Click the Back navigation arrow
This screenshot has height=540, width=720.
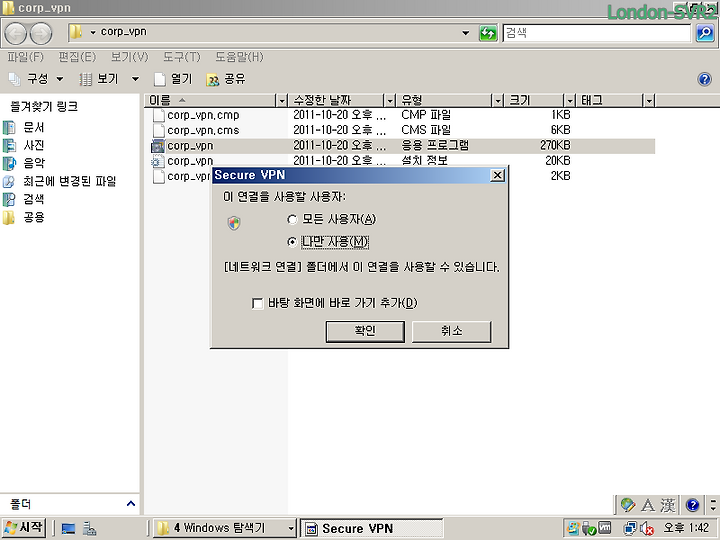pyautogui.click(x=16, y=34)
